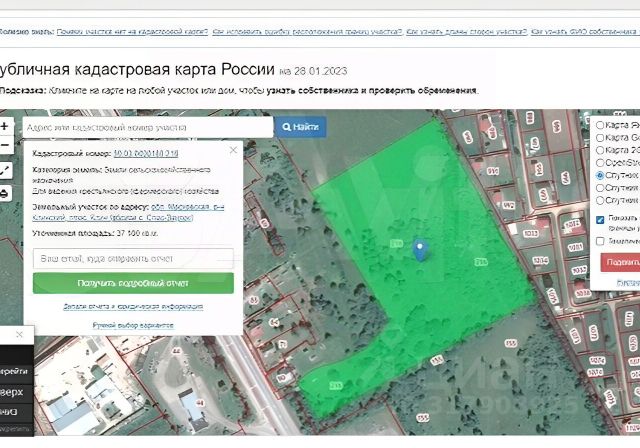
Task: Click the currently selected Спутник radio option
Action: click(600, 175)
